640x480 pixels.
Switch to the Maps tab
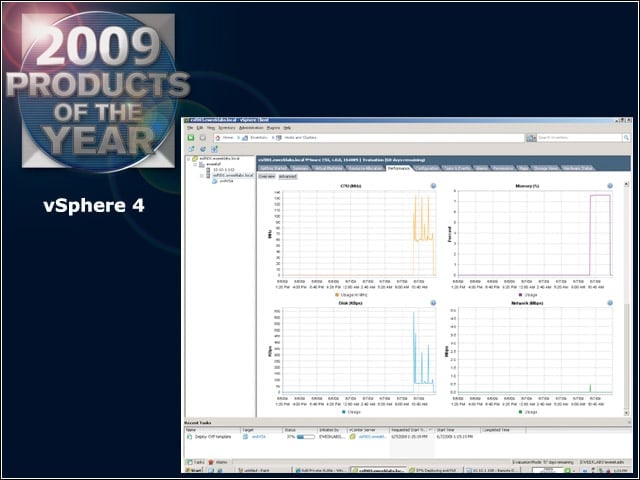coord(523,168)
